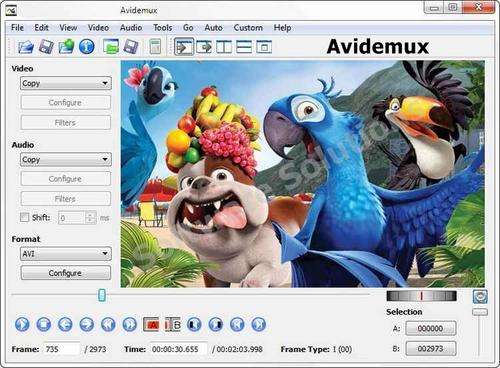
Task: Show video information via blue info icon
Action: click(x=87, y=47)
